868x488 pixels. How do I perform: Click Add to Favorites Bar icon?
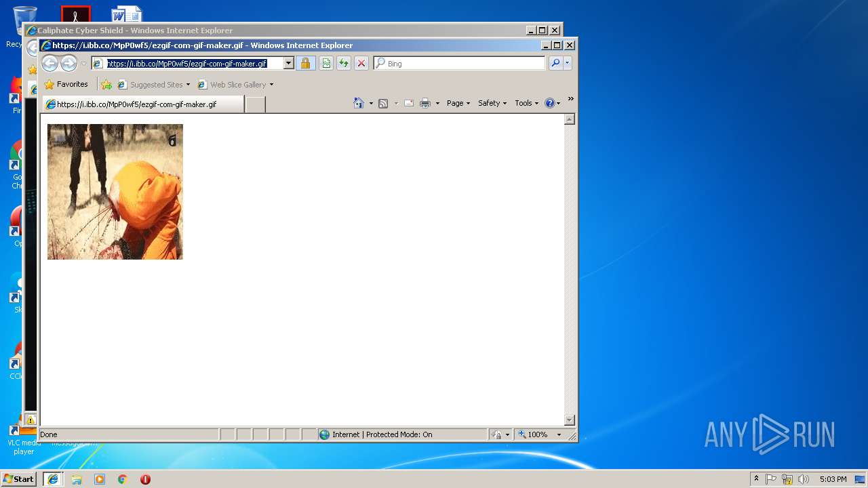(x=106, y=85)
